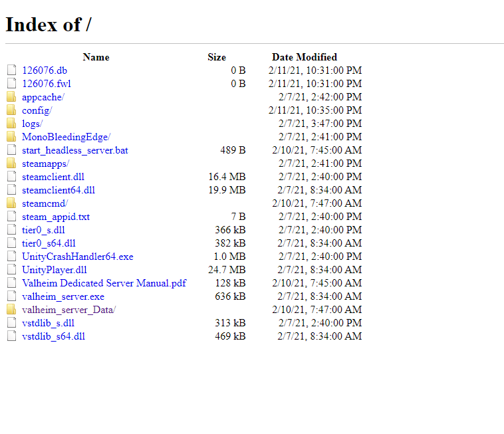Click the vstdlib_s.dll link

pos(48,323)
